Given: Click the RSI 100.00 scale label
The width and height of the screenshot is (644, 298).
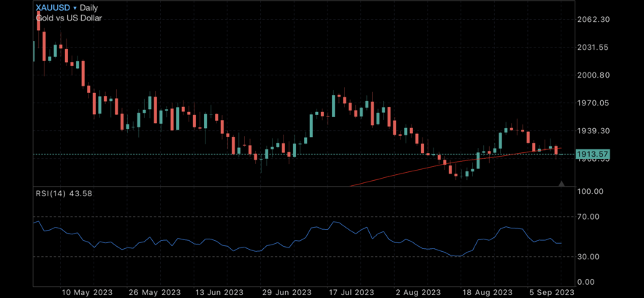Looking at the screenshot, I should [x=590, y=191].
